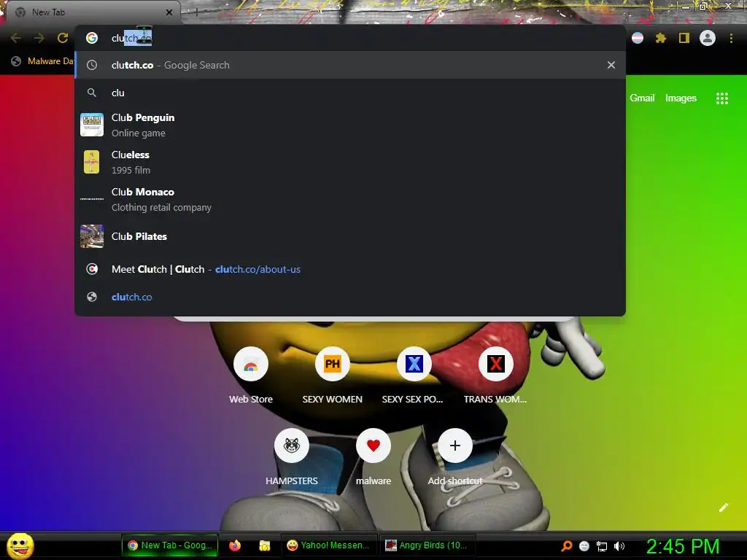Select the clutch.co Google Search suggestion
Screen dimensions: 747x560
pos(349,65)
